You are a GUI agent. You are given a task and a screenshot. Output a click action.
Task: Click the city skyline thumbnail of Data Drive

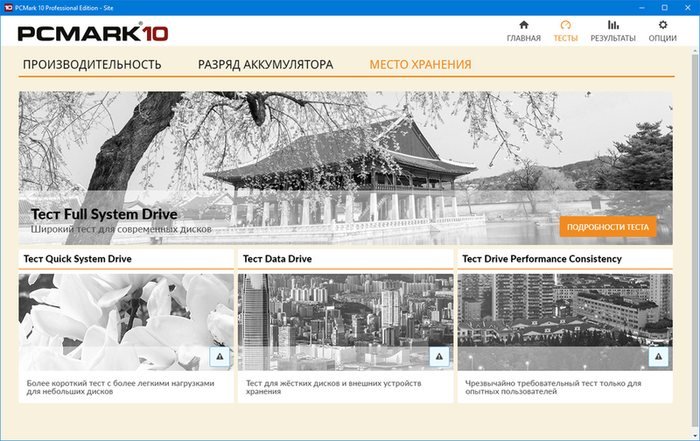coord(346,322)
